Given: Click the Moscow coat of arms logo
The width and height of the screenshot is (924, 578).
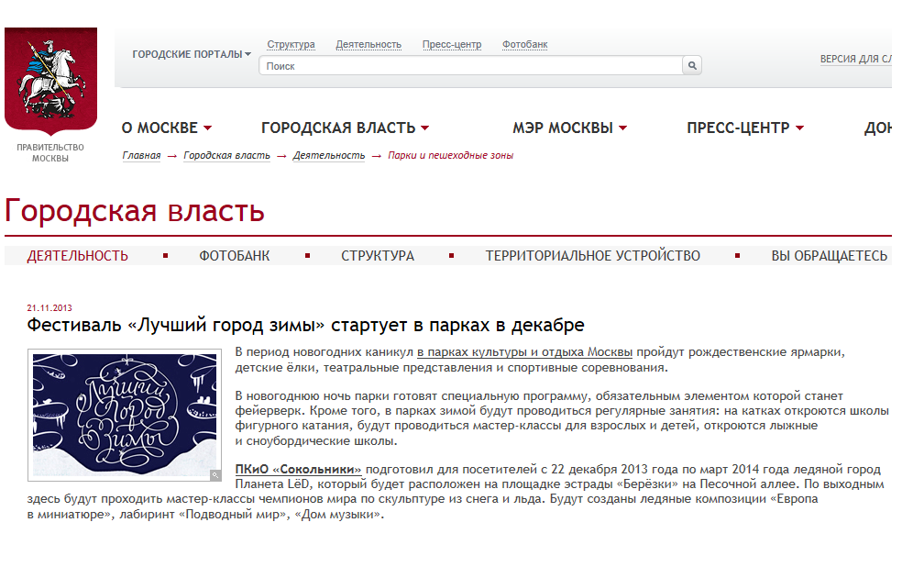Looking at the screenshot, I should tap(50, 81).
